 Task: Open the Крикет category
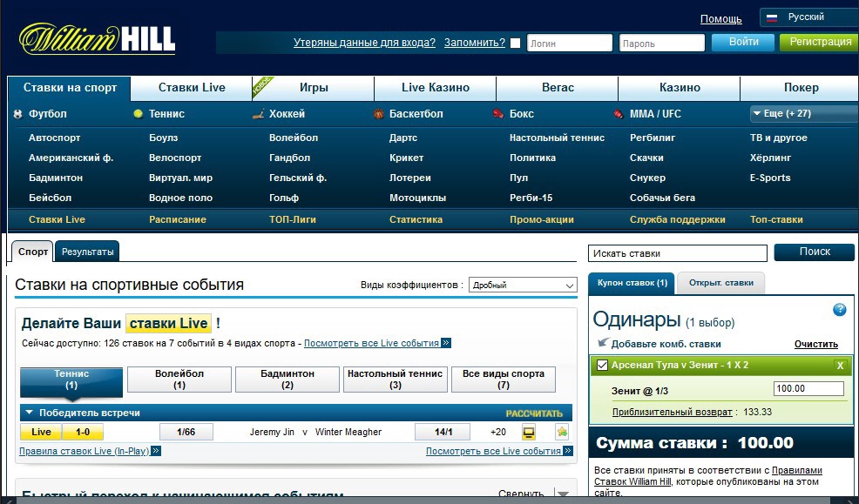(x=407, y=158)
